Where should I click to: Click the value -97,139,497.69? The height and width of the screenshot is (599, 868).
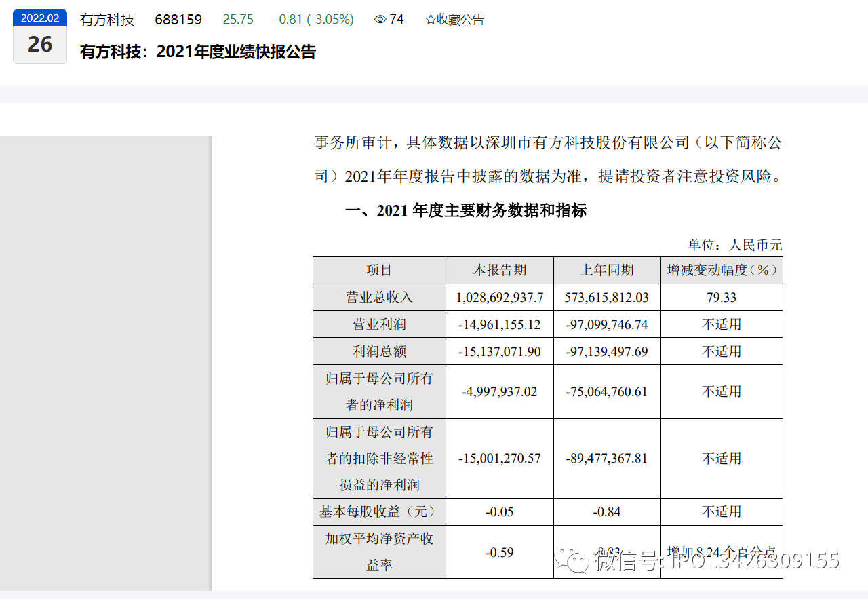(x=607, y=351)
